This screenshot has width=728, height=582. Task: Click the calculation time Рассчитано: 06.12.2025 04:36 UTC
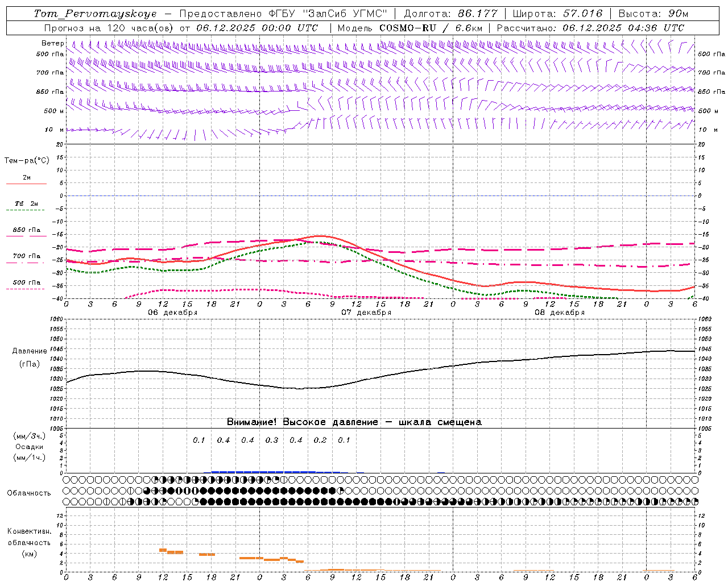[590, 28]
